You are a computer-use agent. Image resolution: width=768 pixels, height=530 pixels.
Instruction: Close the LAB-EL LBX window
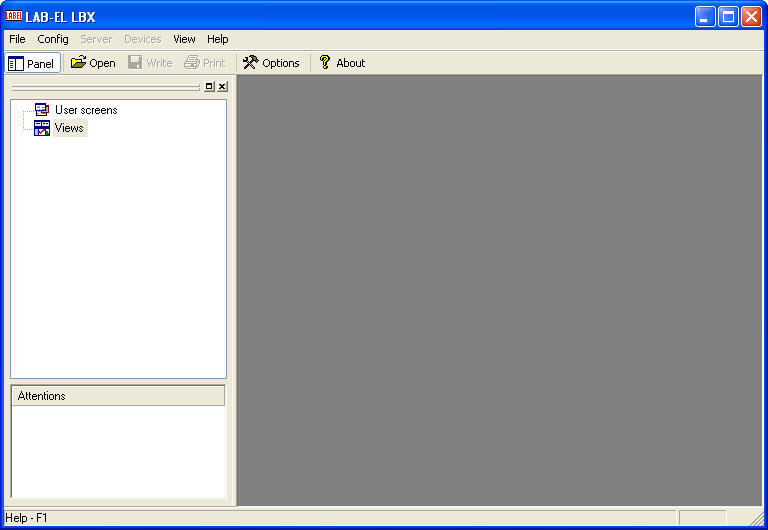pos(751,17)
